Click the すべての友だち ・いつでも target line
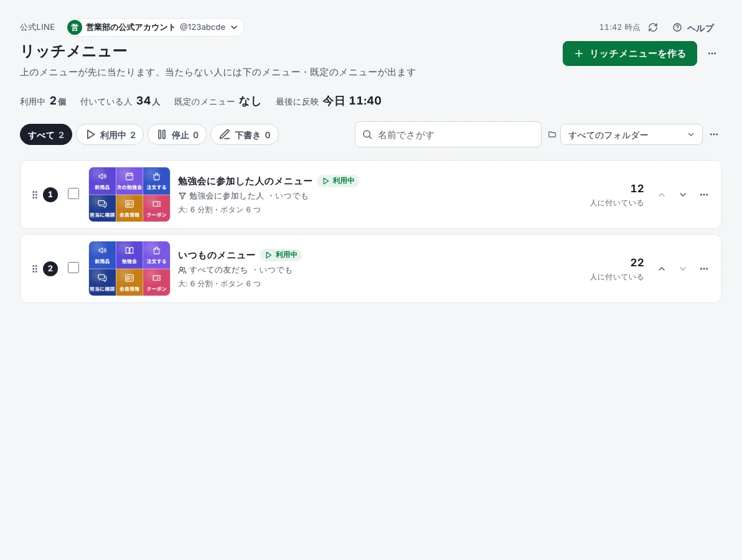 pos(235,270)
